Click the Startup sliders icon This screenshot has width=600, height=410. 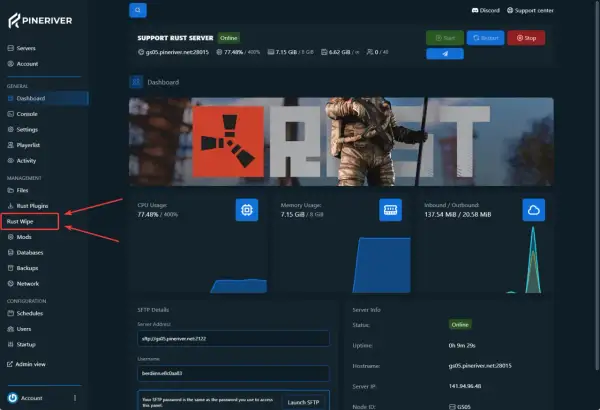10,345
